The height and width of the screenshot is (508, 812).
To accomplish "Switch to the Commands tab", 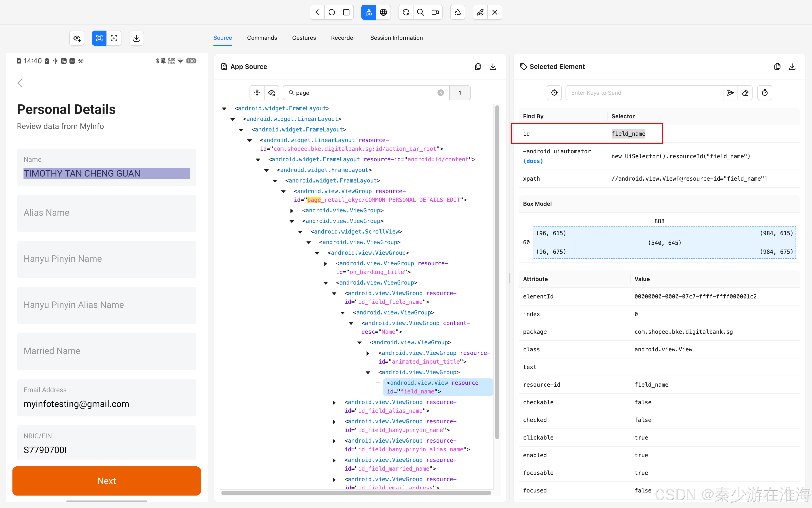I will pyautogui.click(x=262, y=38).
